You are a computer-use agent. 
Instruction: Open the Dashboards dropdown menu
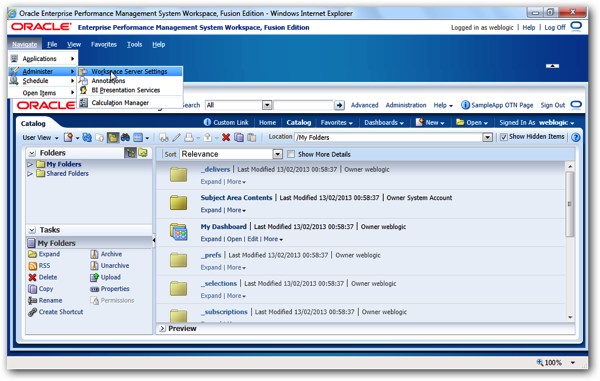tap(384, 122)
